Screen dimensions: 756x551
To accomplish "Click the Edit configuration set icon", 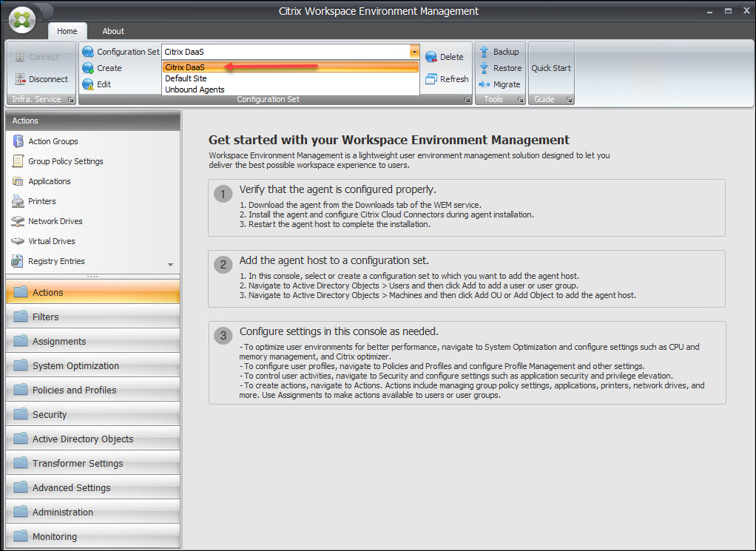I will [x=88, y=84].
